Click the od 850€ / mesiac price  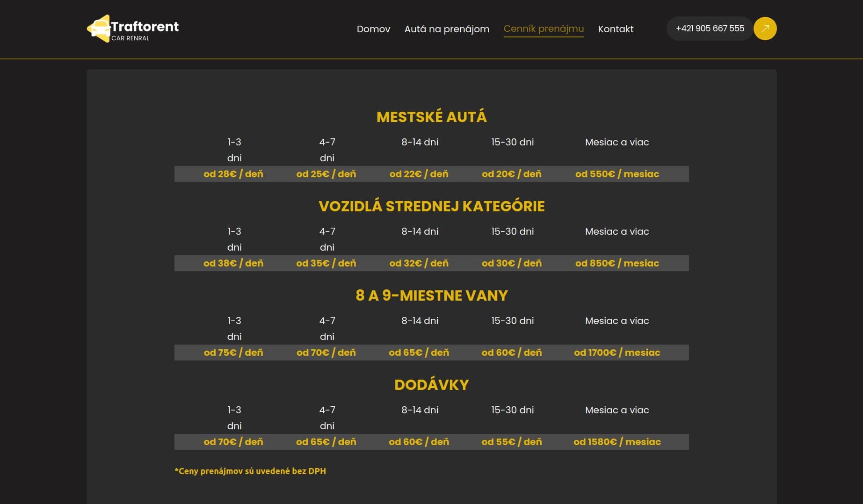coord(617,263)
